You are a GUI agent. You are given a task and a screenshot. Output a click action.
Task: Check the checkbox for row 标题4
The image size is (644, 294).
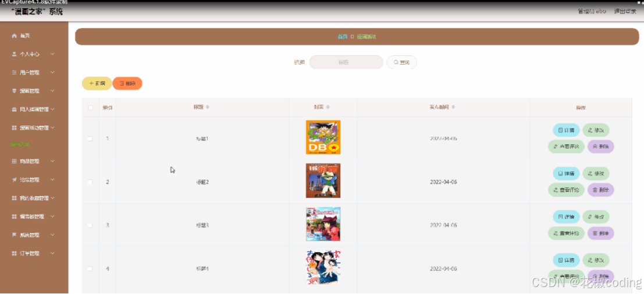tap(90, 268)
